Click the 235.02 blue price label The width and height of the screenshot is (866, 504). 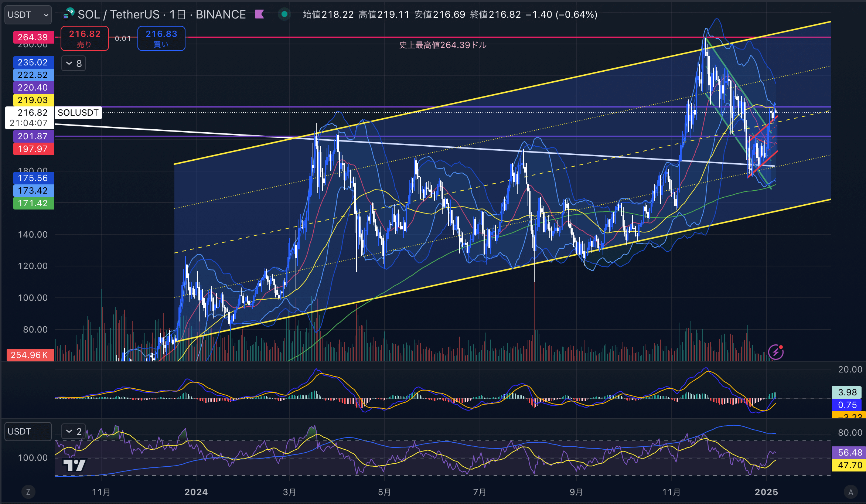[x=34, y=62]
